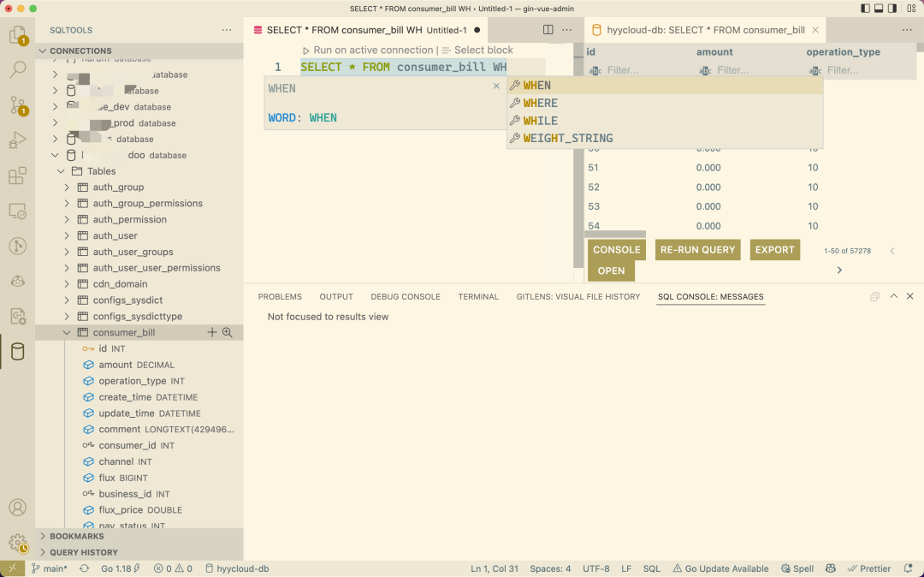Open Search view in activity bar
The width and height of the screenshot is (924, 577).
point(17,69)
